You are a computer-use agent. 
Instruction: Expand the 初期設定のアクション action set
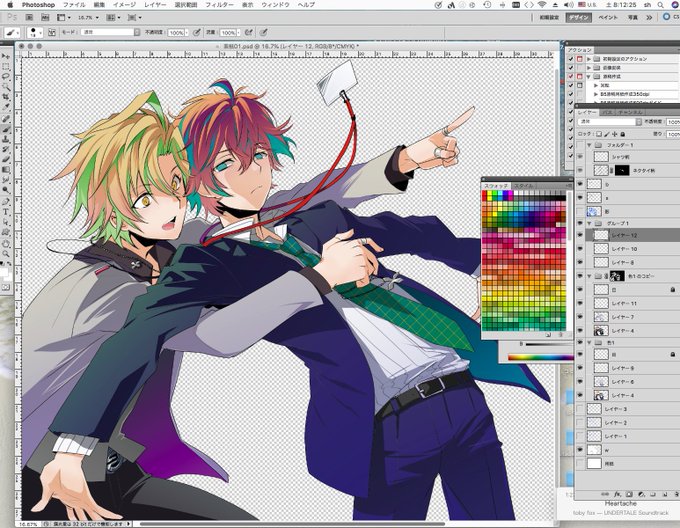click(589, 59)
